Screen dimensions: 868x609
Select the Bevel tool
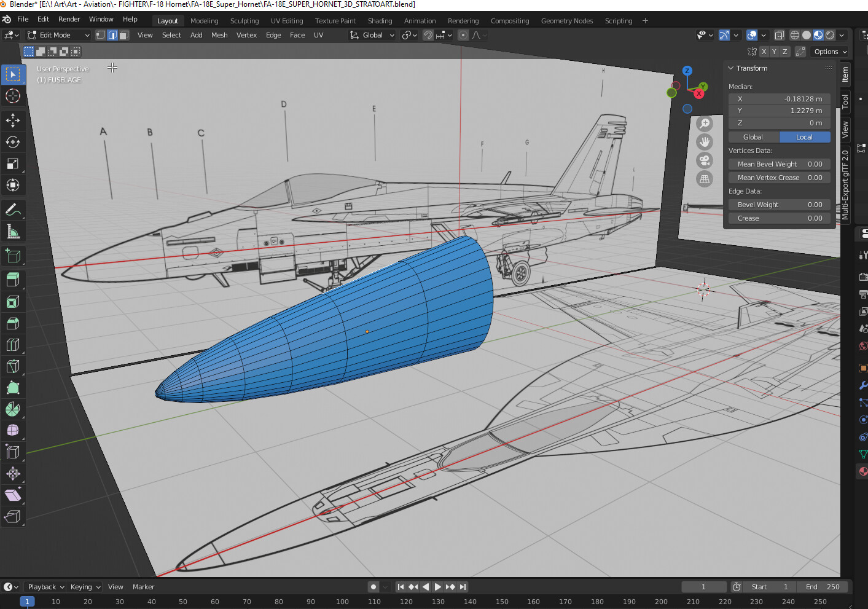(13, 323)
